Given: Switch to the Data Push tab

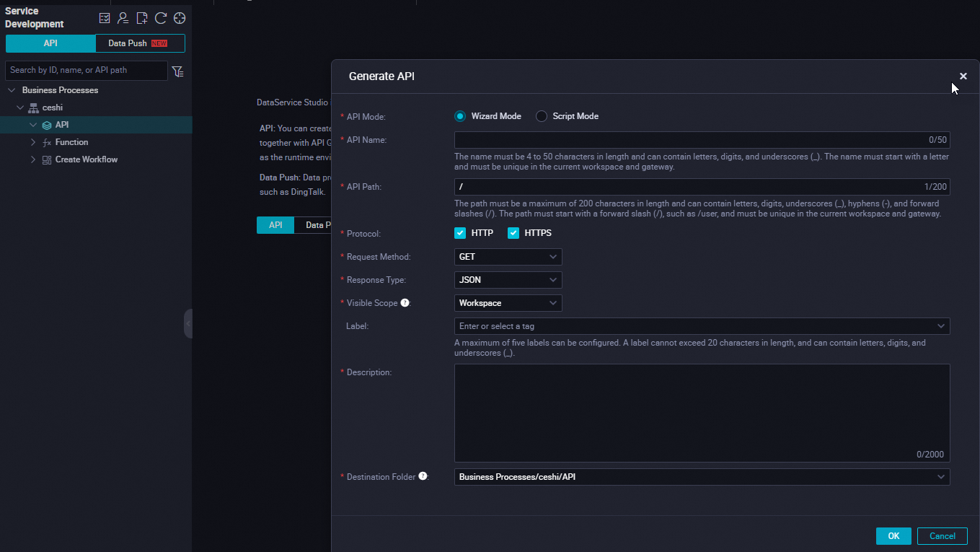Looking at the screenshot, I should pyautogui.click(x=139, y=43).
